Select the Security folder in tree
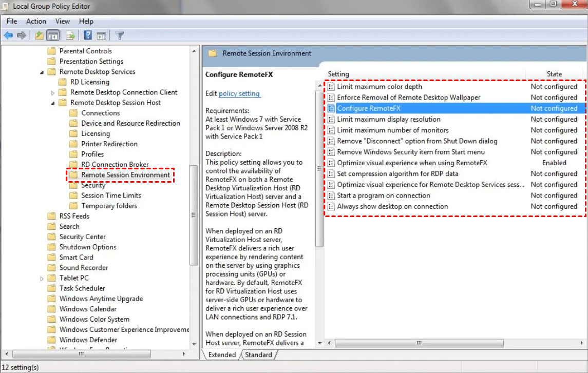Screen dimensions: 588x373 tap(93, 185)
